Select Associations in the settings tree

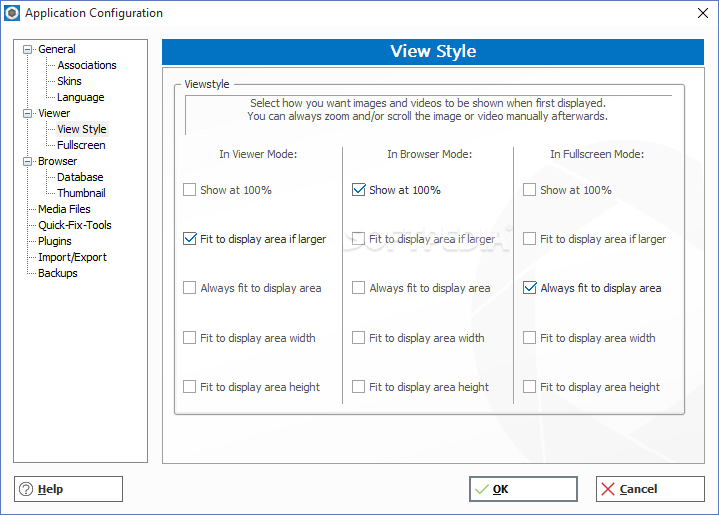87,65
